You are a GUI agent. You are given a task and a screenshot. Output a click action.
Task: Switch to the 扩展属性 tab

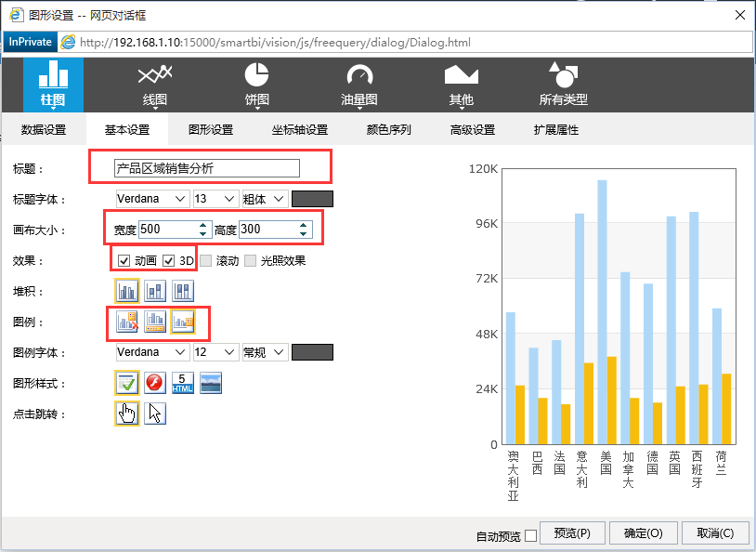[x=556, y=129]
